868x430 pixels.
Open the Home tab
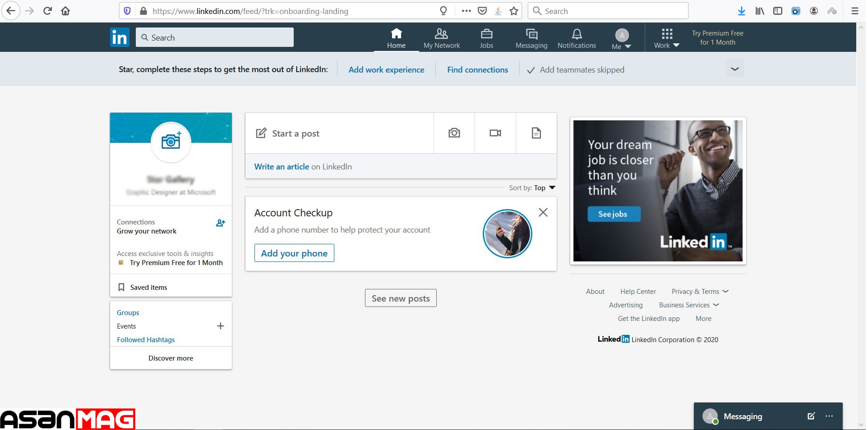pos(396,38)
